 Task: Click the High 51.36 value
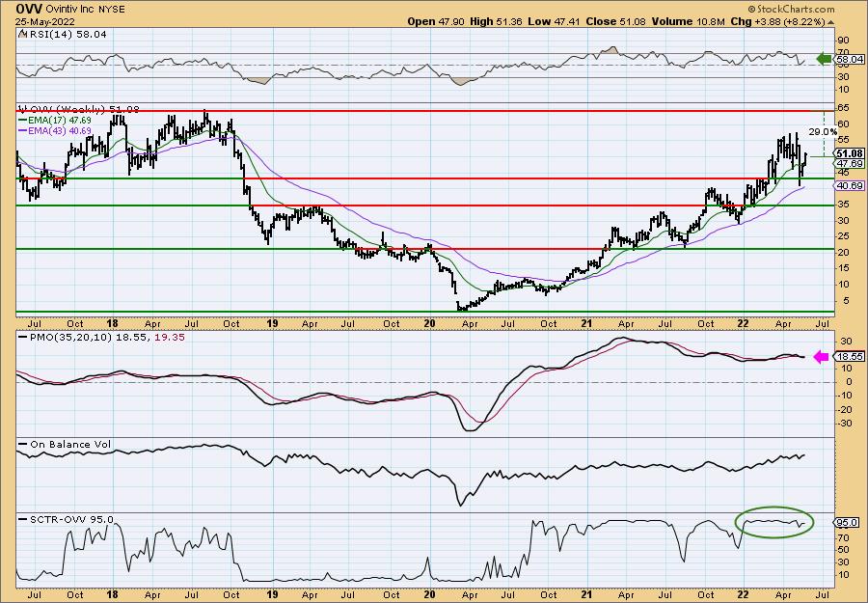point(495,21)
